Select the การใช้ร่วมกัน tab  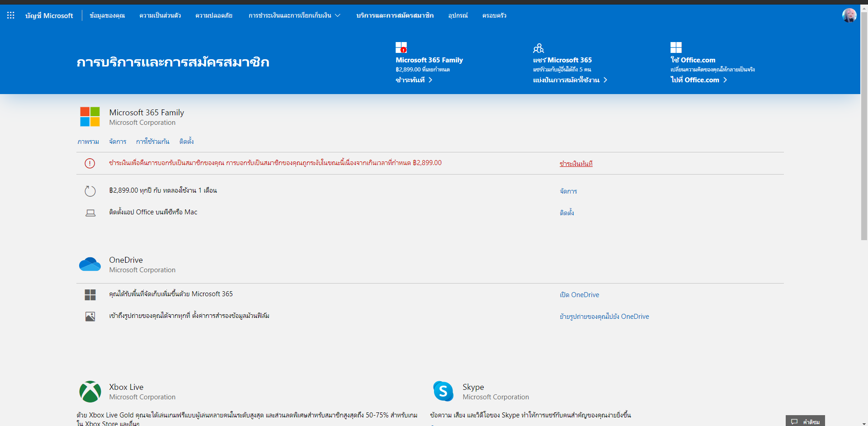pos(153,142)
